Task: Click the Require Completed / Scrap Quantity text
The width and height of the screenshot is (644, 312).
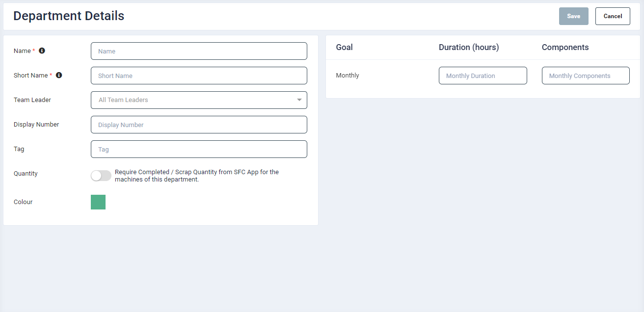Action: pyautogui.click(x=196, y=176)
